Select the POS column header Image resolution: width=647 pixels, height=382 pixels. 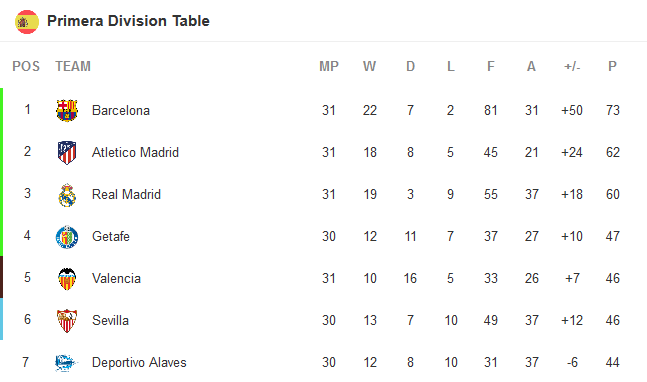(x=26, y=66)
